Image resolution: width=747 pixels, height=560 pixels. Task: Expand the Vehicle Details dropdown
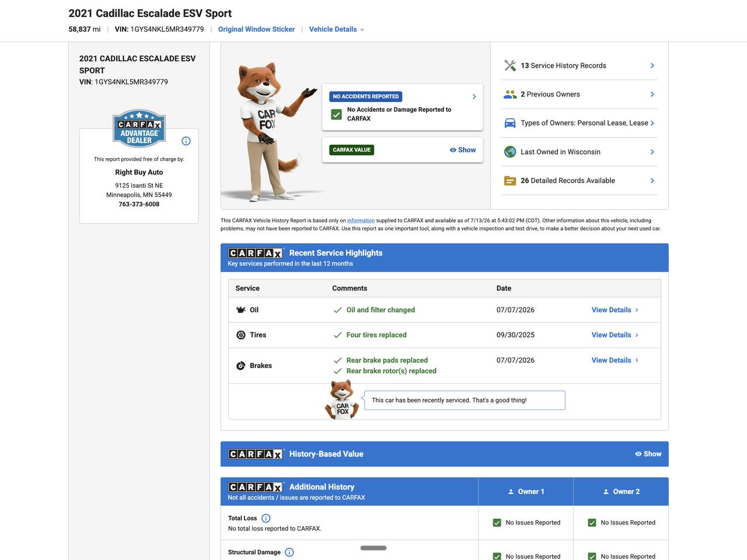pos(337,29)
